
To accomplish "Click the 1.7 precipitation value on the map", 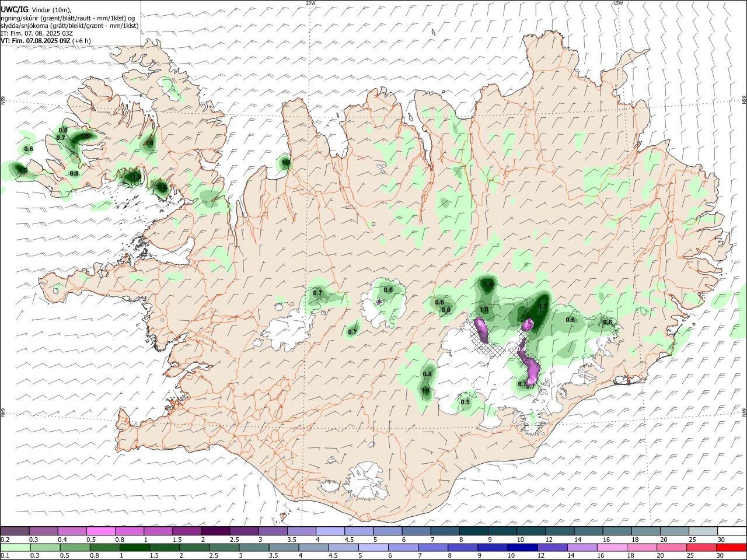I will (542, 307).
